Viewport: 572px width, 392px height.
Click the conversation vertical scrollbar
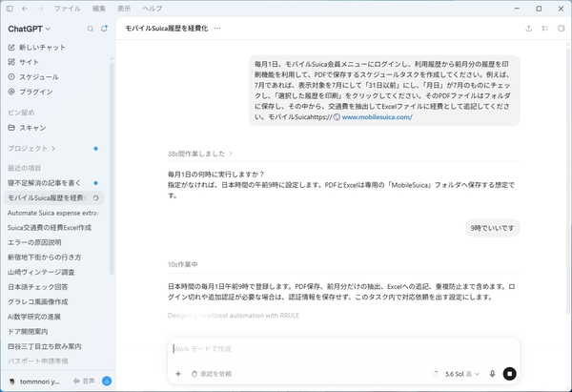569,180
